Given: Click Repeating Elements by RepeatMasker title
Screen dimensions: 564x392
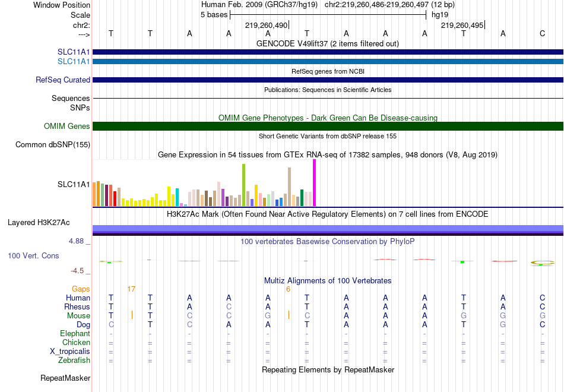Looking at the screenshot, I should [x=328, y=369].
